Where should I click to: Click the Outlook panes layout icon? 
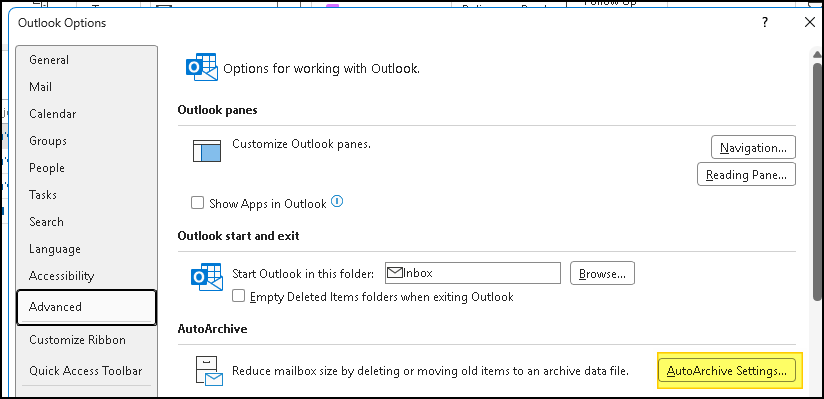[207, 151]
